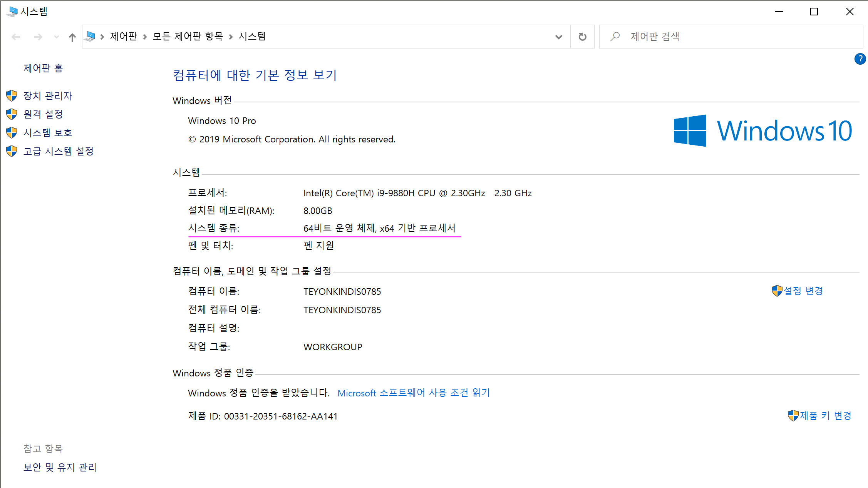Close the 시스템 window
This screenshot has height=488, width=868.
(850, 12)
